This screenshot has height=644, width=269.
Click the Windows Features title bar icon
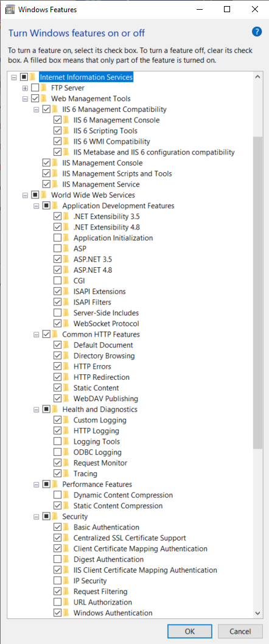(x=10, y=9)
